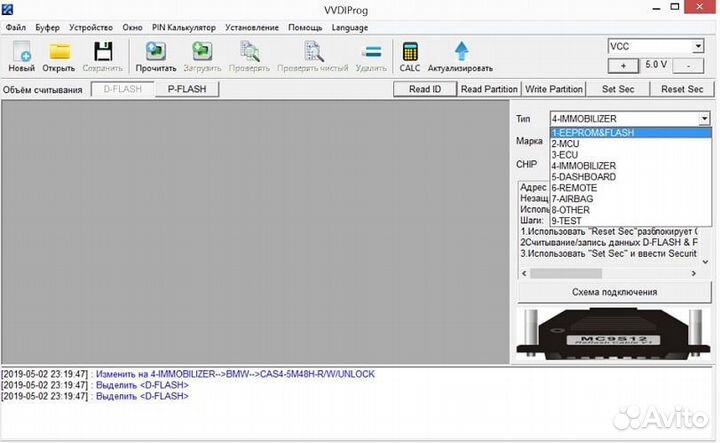The image size is (720, 443).
Task: Expand the VCC voltage dropdown
Action: tap(698, 46)
